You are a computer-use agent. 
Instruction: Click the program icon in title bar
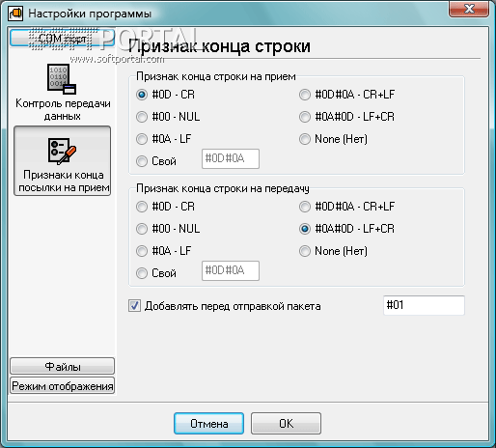pyautogui.click(x=15, y=14)
